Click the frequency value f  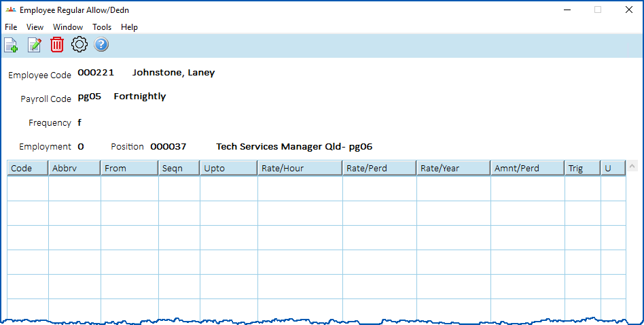click(x=79, y=122)
